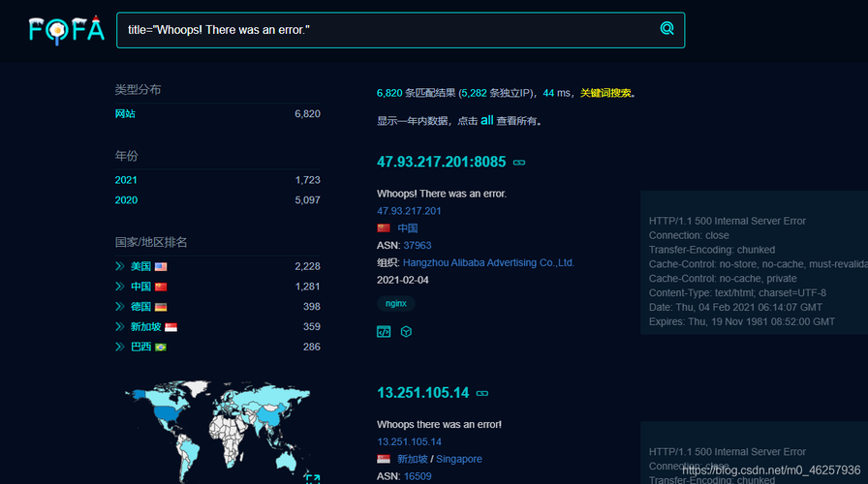
Task: Click the count 2,228 for 美国
Action: coord(307,266)
